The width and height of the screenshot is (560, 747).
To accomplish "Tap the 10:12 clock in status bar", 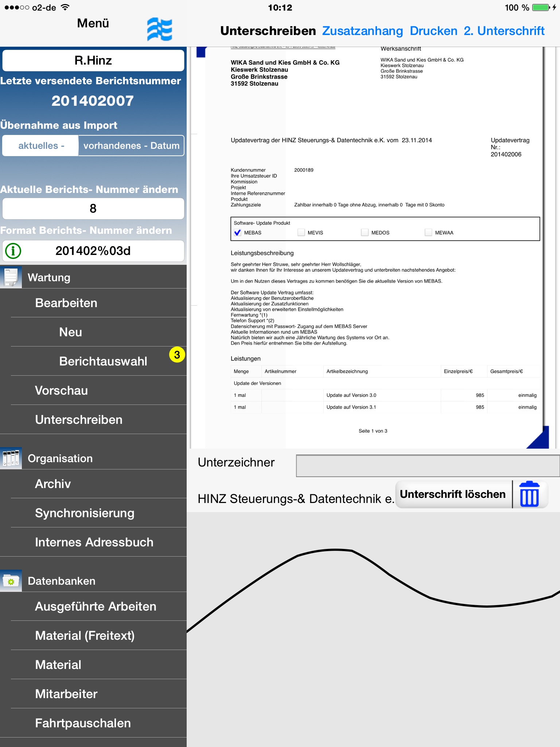I will pos(280,7).
